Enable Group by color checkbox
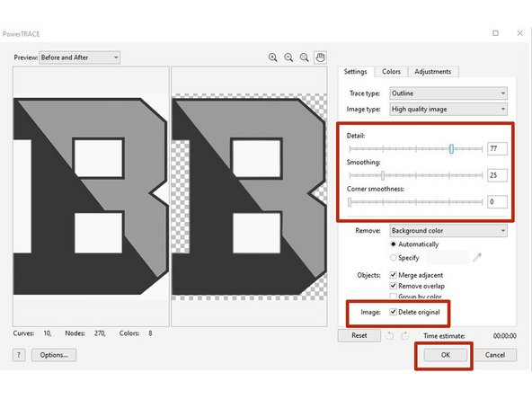The height and width of the screenshot is (399, 532). coord(394,297)
